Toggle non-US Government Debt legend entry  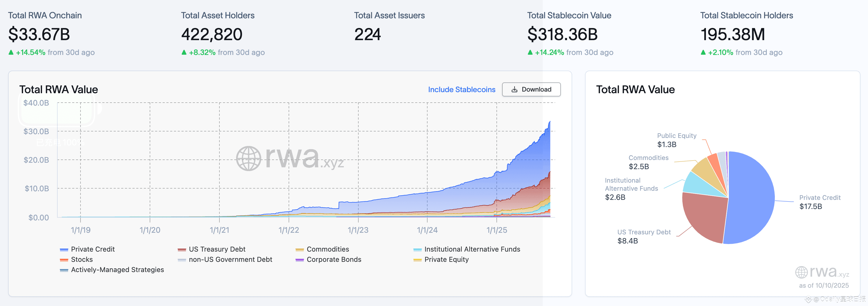click(230, 259)
